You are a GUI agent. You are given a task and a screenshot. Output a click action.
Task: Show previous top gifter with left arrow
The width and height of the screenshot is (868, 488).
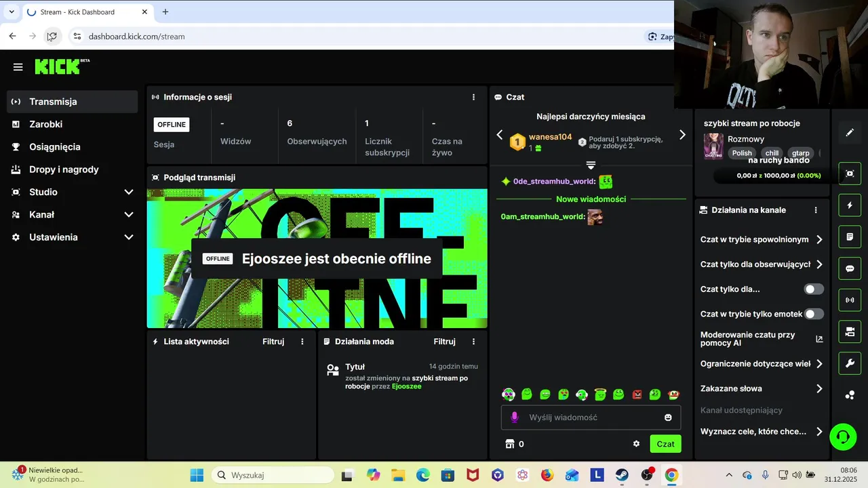[500, 135]
